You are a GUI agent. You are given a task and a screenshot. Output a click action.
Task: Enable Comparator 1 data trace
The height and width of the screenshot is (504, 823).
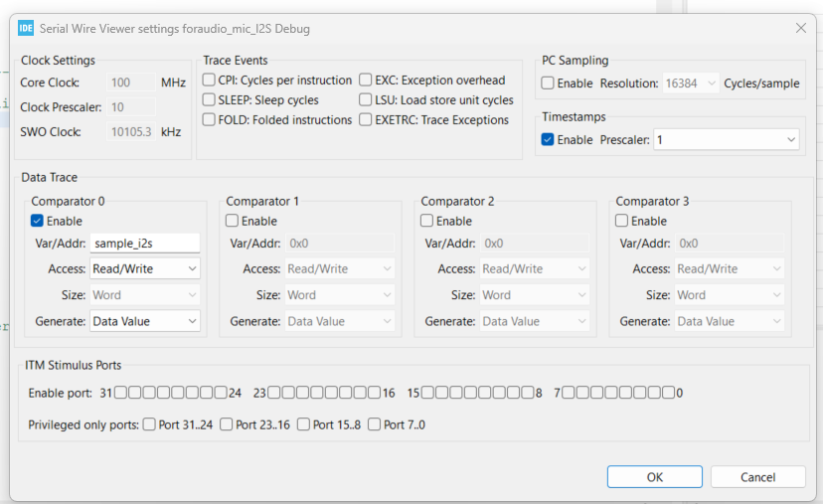pos(233,221)
